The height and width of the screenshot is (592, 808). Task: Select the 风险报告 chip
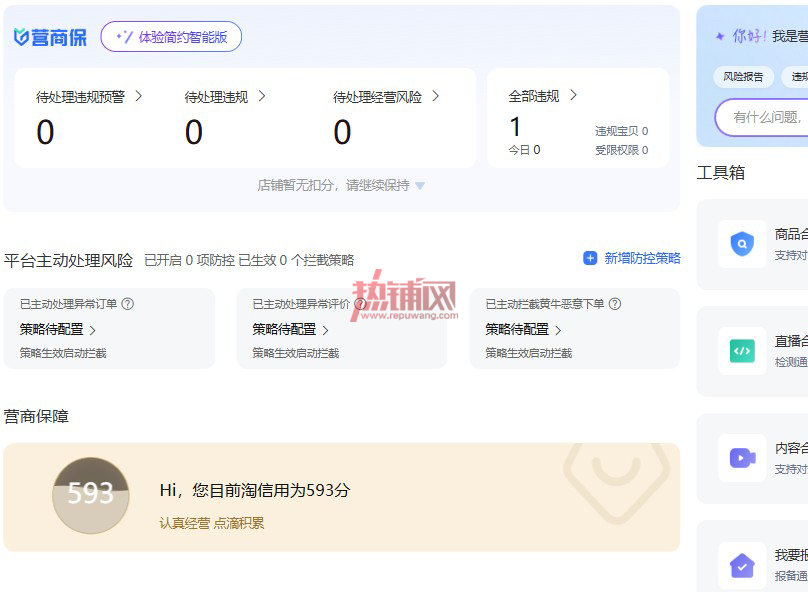tap(743, 77)
